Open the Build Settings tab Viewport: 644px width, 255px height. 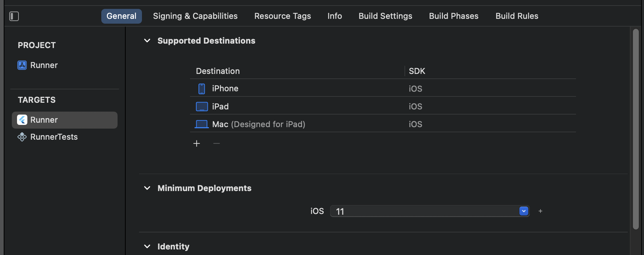385,16
